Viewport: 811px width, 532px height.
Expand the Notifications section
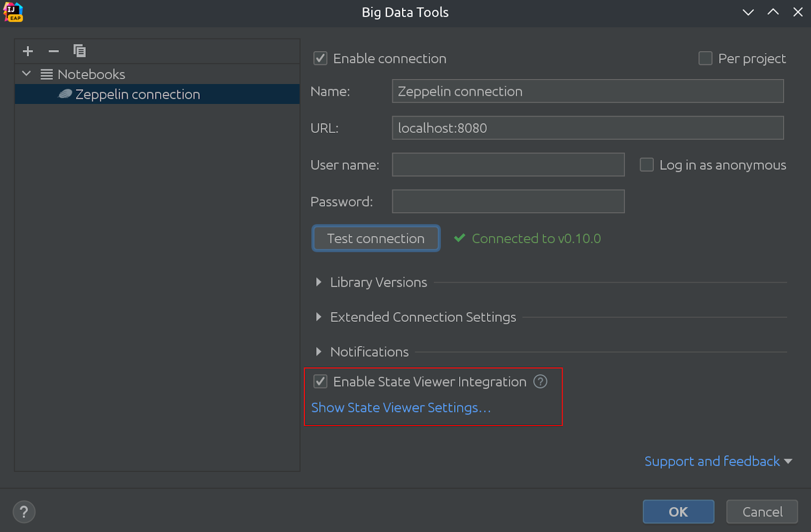click(x=318, y=352)
